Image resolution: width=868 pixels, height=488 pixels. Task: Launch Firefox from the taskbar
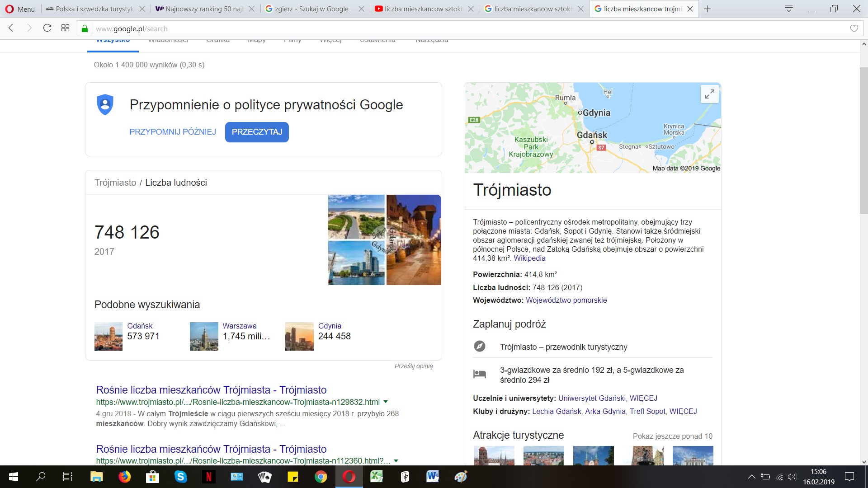124,477
